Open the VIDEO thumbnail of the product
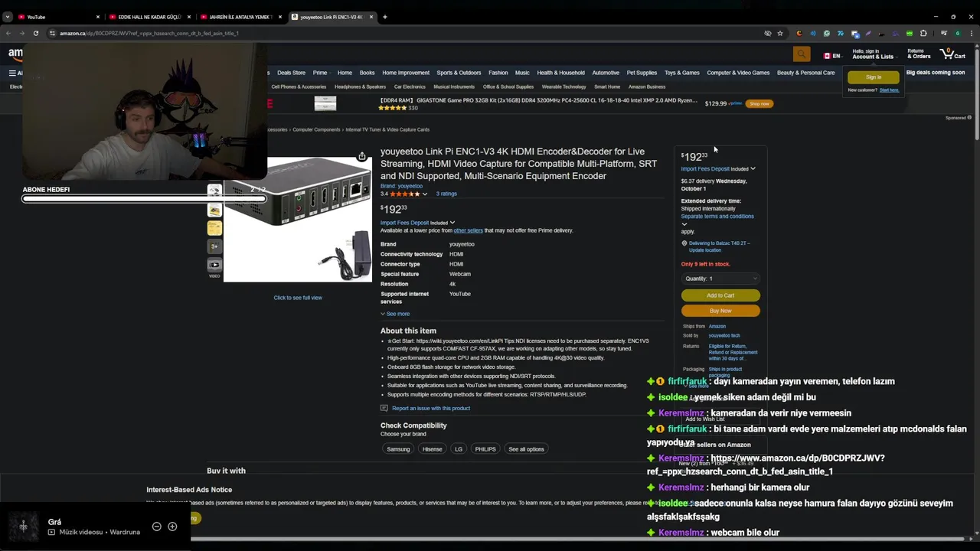 click(x=214, y=266)
